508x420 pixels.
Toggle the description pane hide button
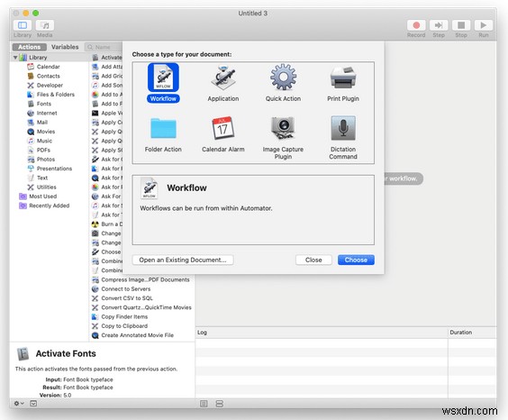[x=33, y=404]
